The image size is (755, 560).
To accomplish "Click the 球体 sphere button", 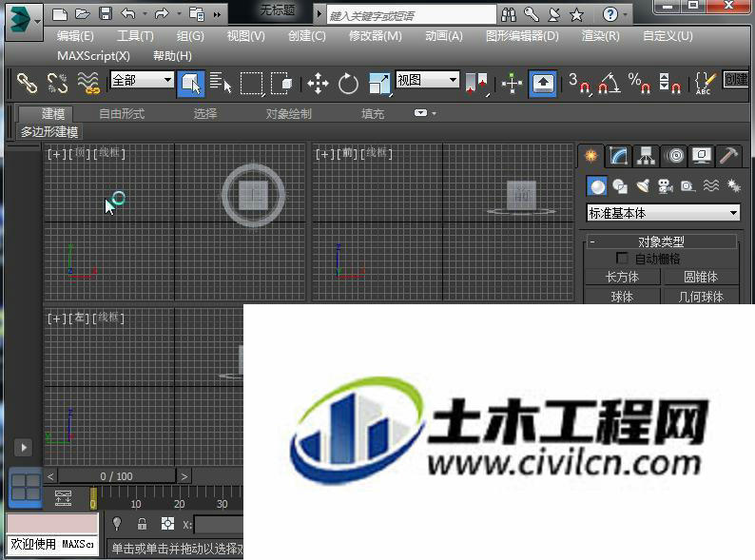I will 622,296.
